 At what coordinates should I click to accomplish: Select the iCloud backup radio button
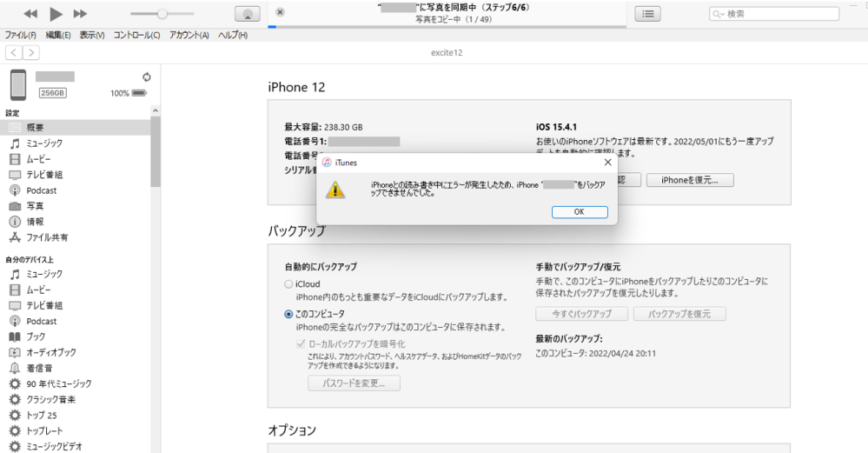click(289, 284)
